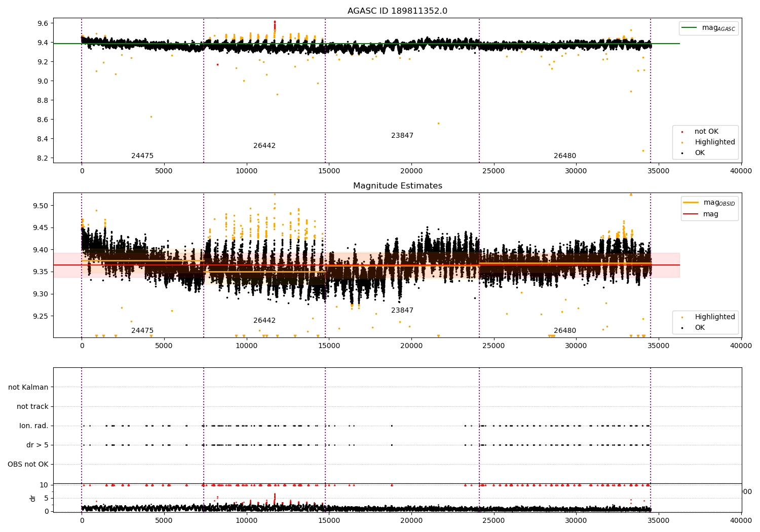Click OBSID label 26442 in Magnitude Estimates plot

(264, 320)
